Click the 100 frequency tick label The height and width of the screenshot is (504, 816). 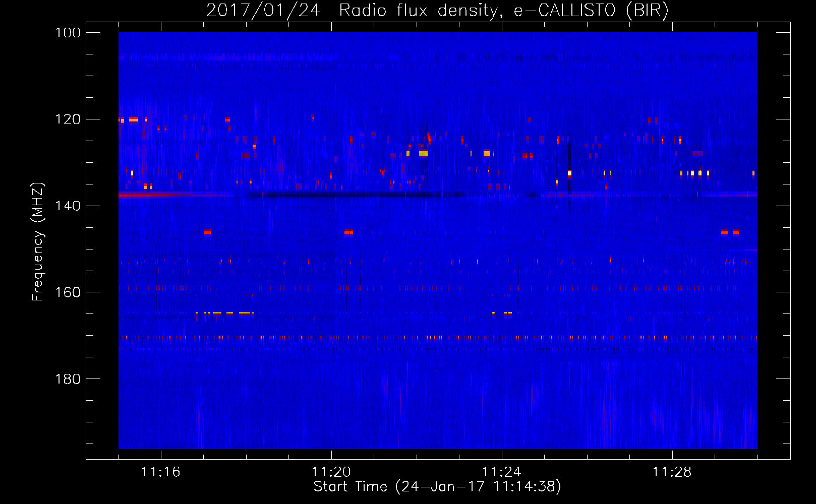[68, 33]
